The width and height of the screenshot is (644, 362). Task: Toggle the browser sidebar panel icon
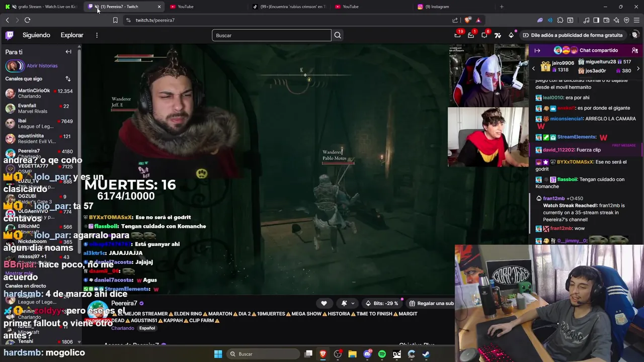596,20
